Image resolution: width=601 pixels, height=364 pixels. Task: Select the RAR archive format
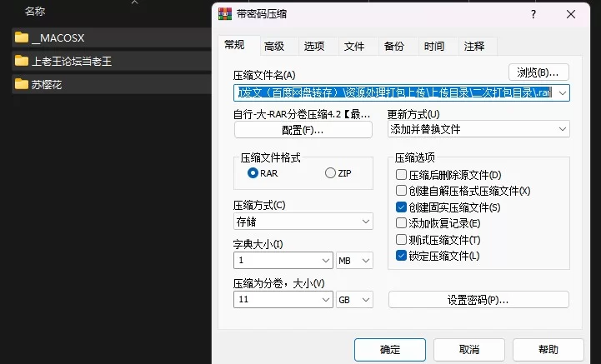253,173
